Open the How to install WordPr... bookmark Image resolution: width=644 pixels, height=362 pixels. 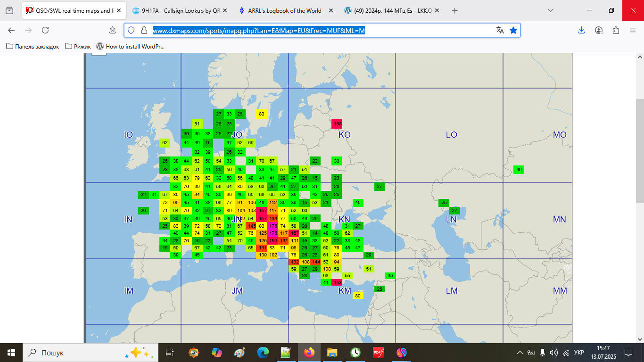point(131,46)
